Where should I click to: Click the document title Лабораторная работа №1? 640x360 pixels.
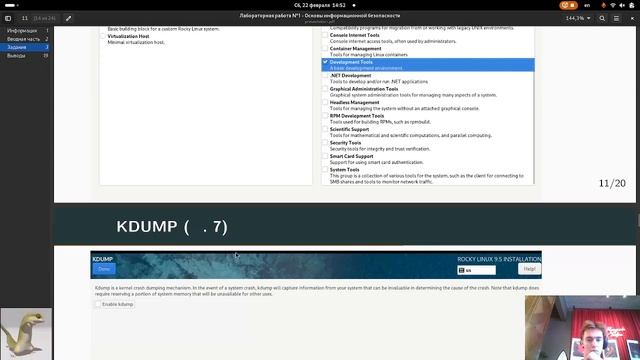(x=320, y=16)
